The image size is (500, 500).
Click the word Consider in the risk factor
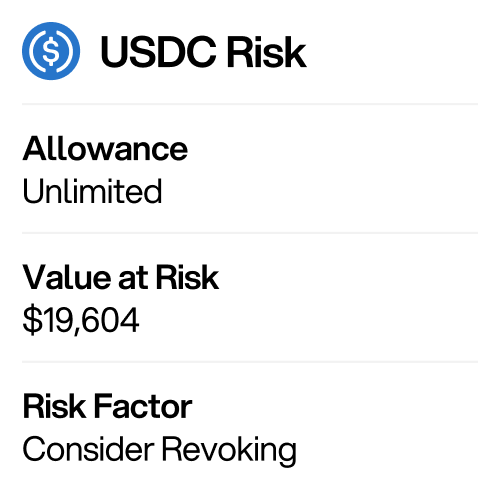88,449
